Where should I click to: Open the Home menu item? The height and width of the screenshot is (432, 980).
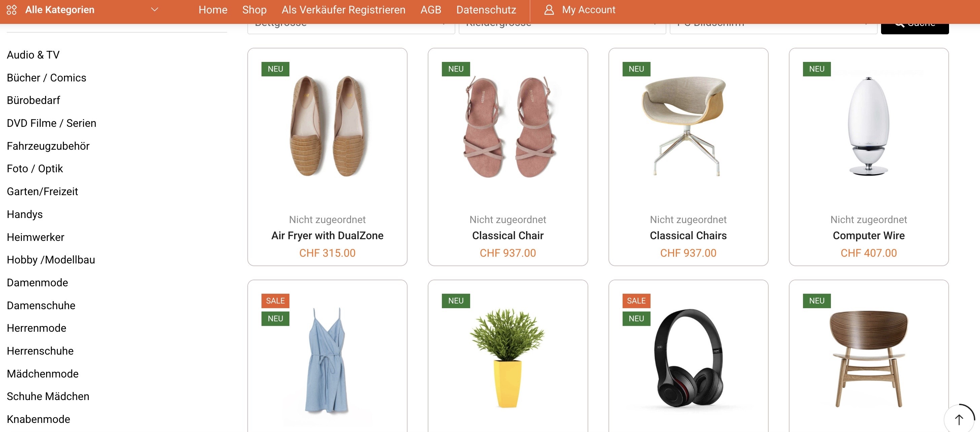pyautogui.click(x=213, y=10)
